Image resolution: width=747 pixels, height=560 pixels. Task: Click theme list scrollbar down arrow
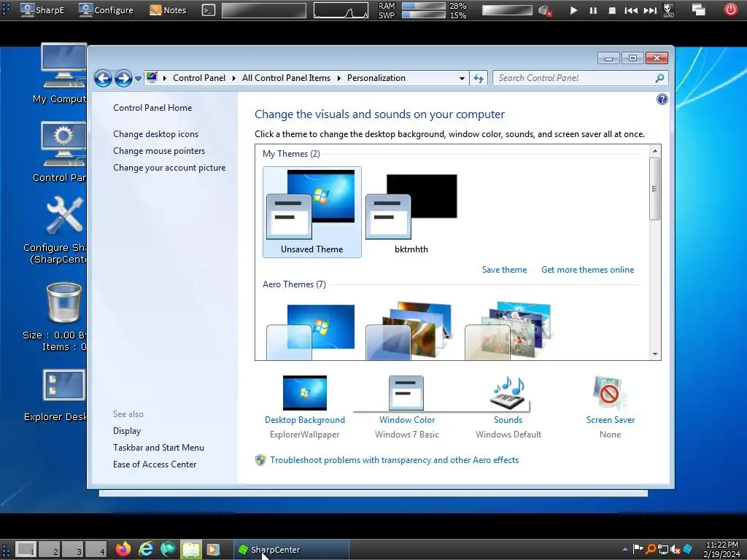click(655, 354)
